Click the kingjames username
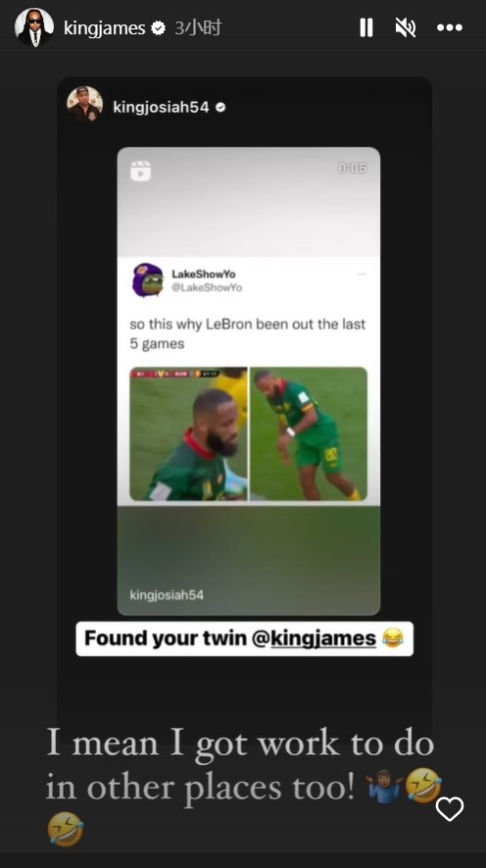Image resolution: width=486 pixels, height=868 pixels. (x=105, y=27)
